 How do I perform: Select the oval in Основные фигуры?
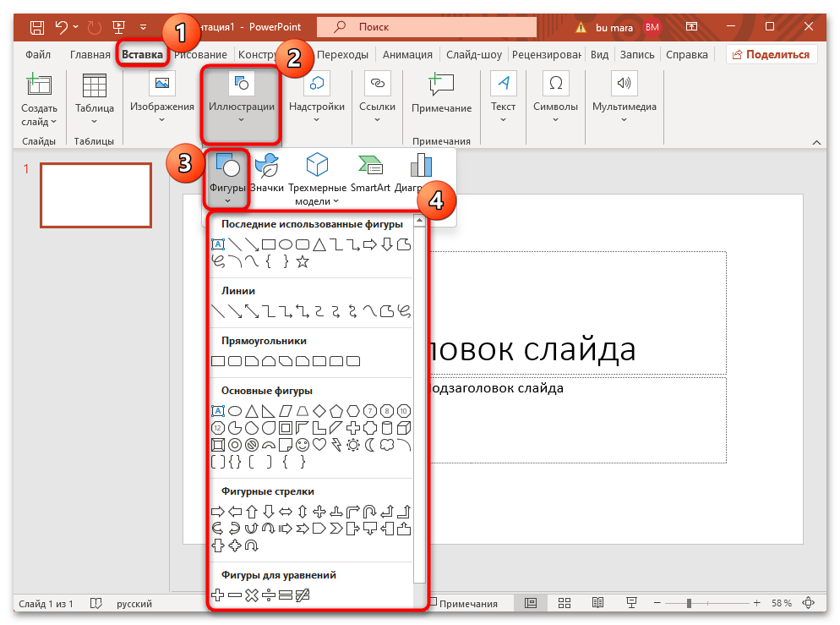(x=235, y=411)
